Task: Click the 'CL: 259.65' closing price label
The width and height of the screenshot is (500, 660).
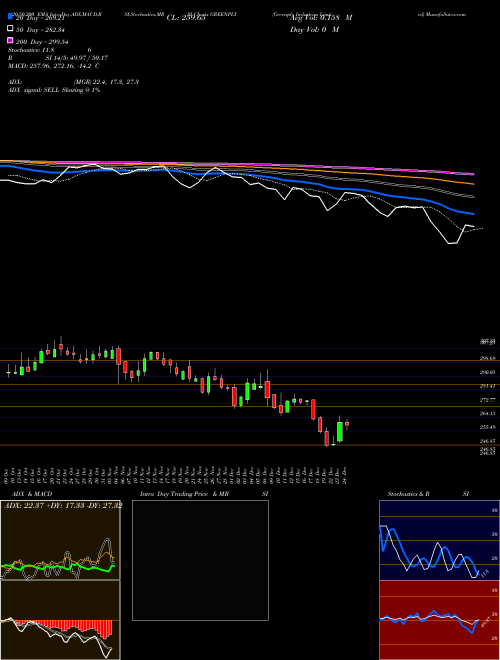Action: pos(186,18)
